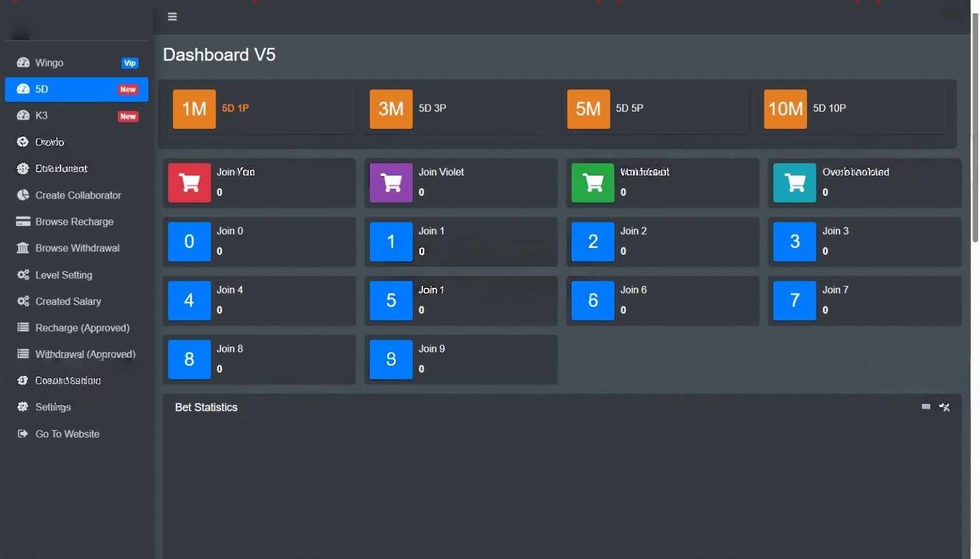Click the green shopping cart icon
The height and width of the screenshot is (559, 980).
pos(593,183)
